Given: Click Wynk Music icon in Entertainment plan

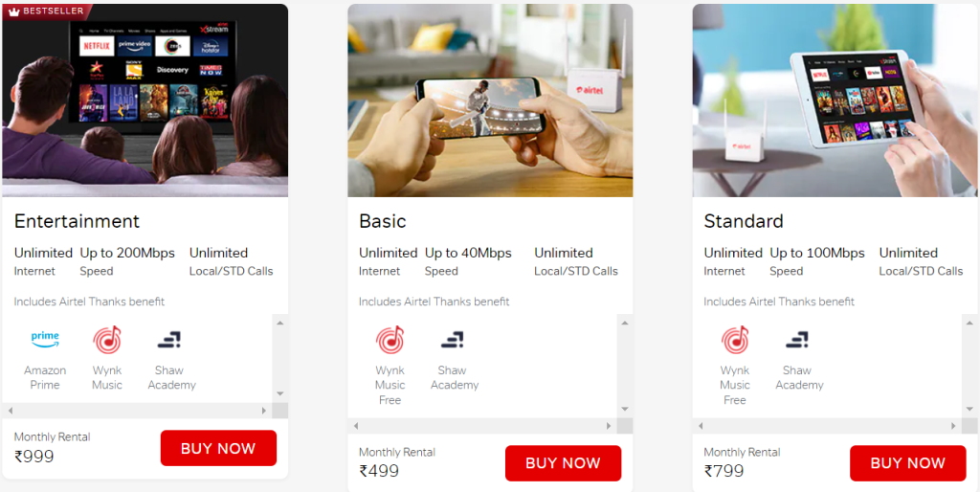Looking at the screenshot, I should pyautogui.click(x=107, y=340).
